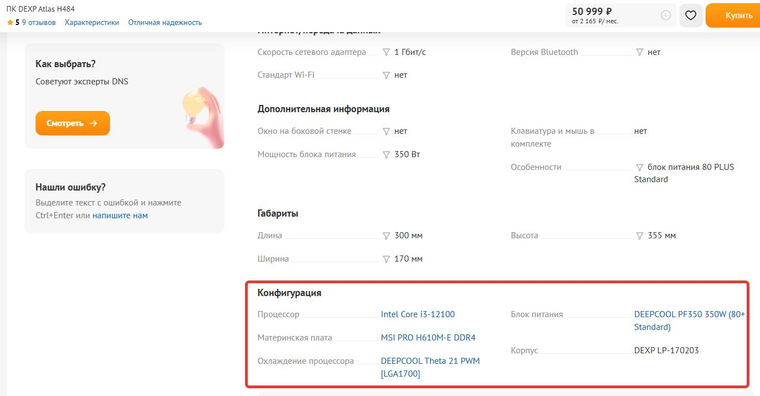
Task: Filter by length 300 мм
Action: 386,236
